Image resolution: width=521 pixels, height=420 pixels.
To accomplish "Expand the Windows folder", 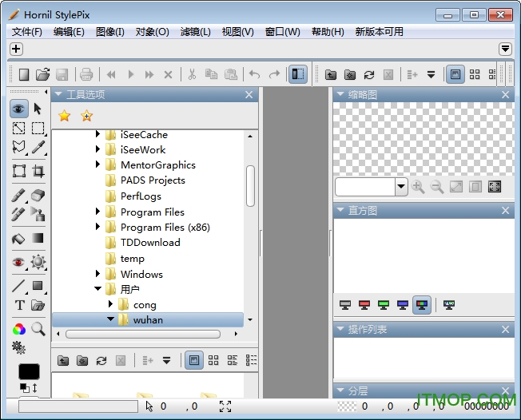I will (x=97, y=273).
